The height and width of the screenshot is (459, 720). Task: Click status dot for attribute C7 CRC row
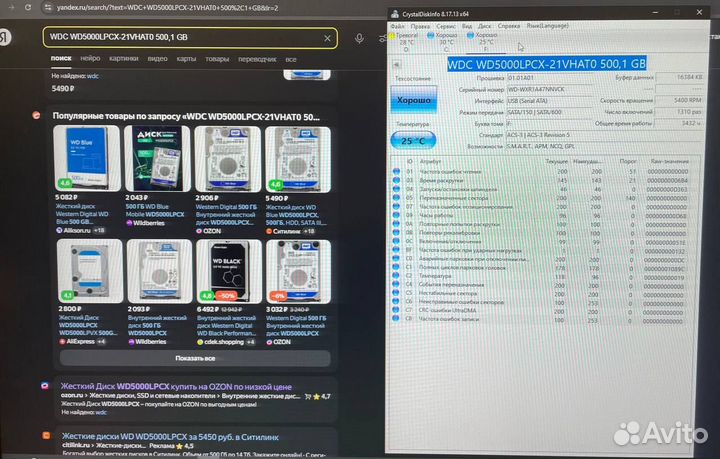(396, 310)
